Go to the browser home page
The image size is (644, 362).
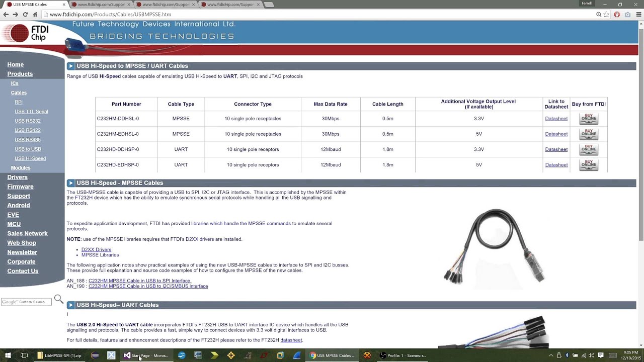pyautogui.click(x=35, y=15)
